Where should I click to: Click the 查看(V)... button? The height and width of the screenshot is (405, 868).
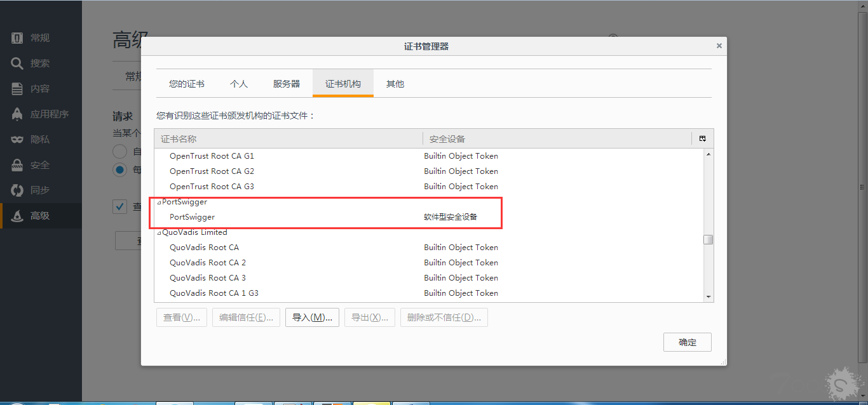[182, 317]
